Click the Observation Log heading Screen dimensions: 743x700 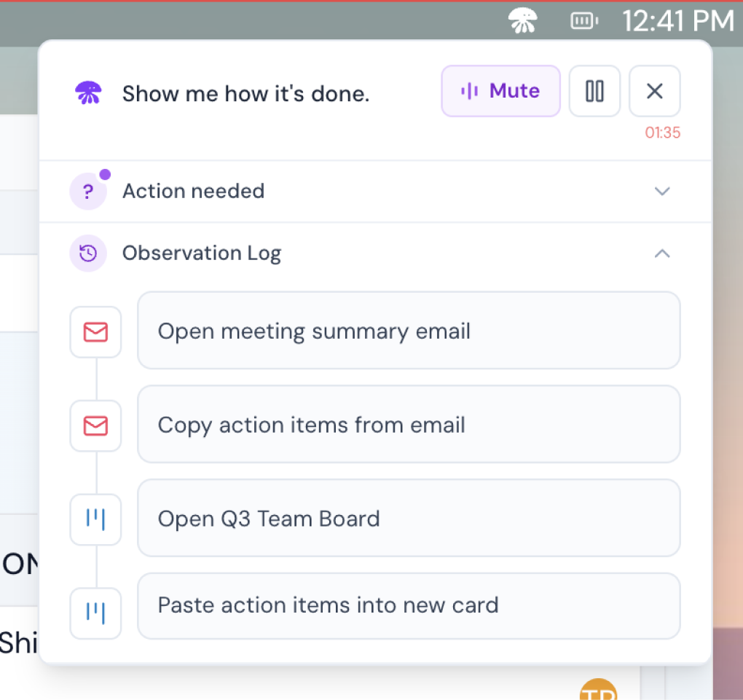(x=202, y=253)
